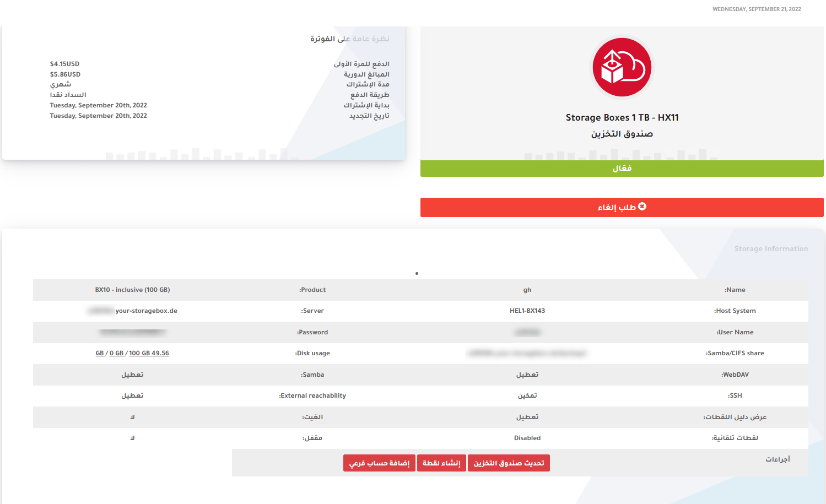Click the red Storage Box cloud icon
Image resolution: width=826 pixels, height=504 pixels.
point(622,68)
